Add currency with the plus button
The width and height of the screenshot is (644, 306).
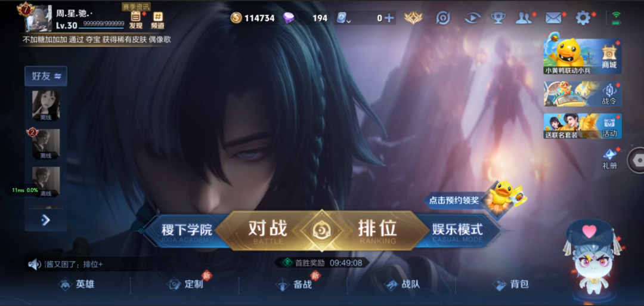389,18
